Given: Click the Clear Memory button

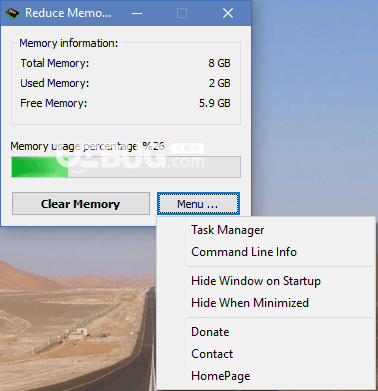Looking at the screenshot, I should (x=81, y=204).
